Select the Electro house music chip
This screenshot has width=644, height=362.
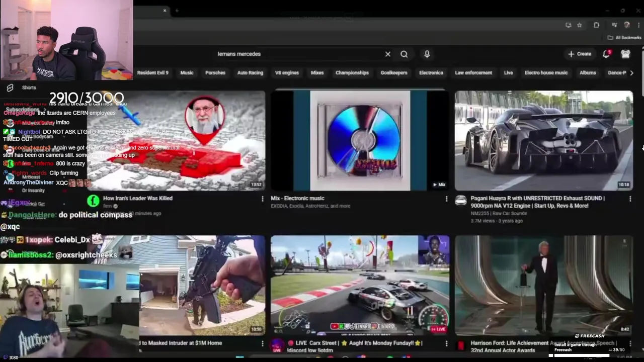tap(546, 73)
